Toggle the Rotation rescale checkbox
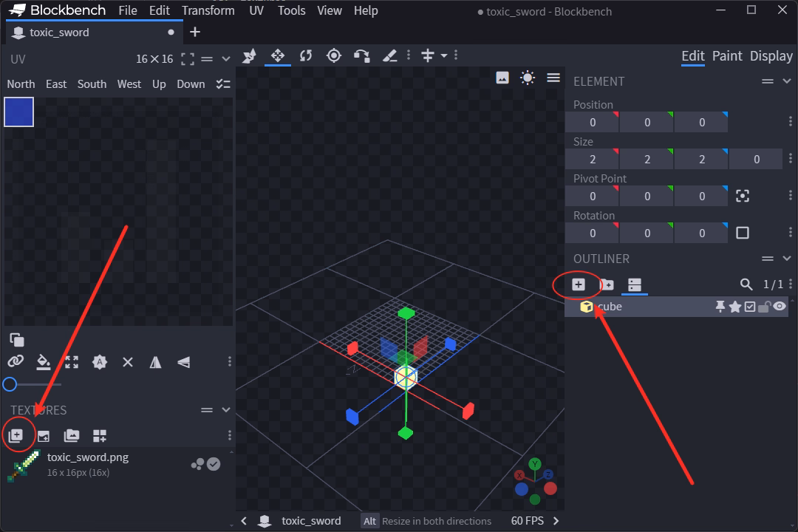Image resolution: width=798 pixels, height=532 pixels. (x=743, y=233)
